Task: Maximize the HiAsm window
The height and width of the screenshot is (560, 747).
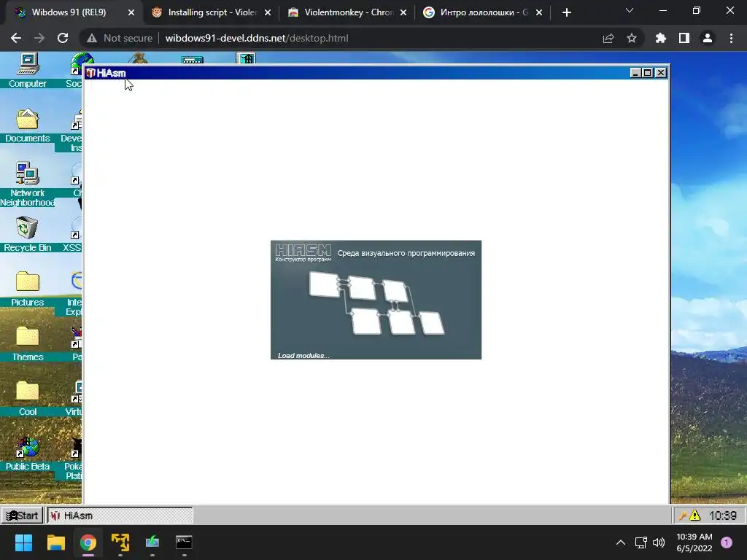Action: 648,73
